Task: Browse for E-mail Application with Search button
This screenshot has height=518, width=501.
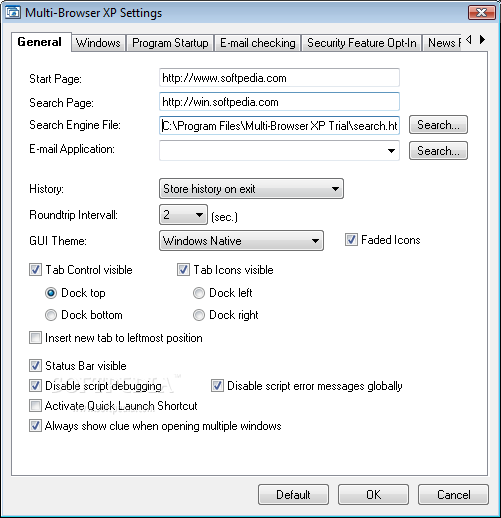Action: point(438,151)
